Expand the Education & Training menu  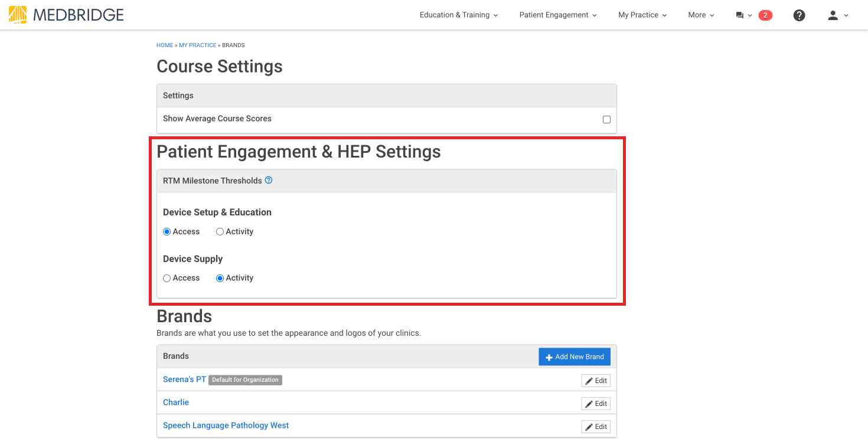coord(459,15)
